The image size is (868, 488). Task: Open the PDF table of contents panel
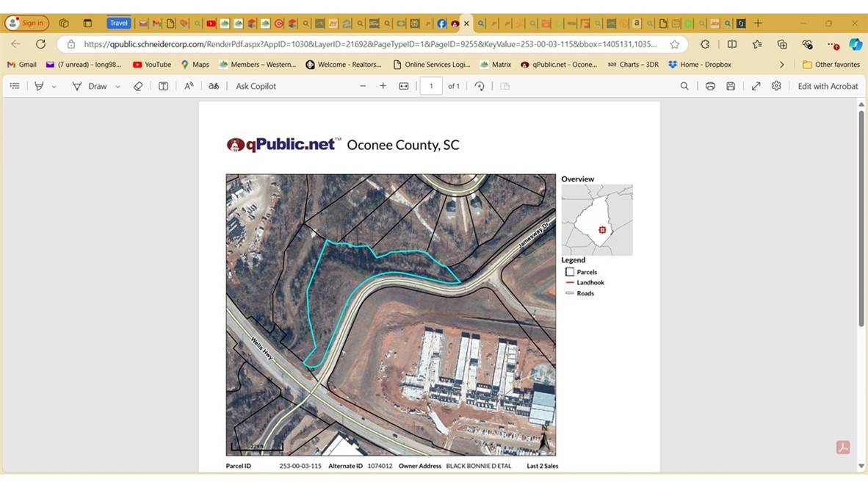[15, 86]
